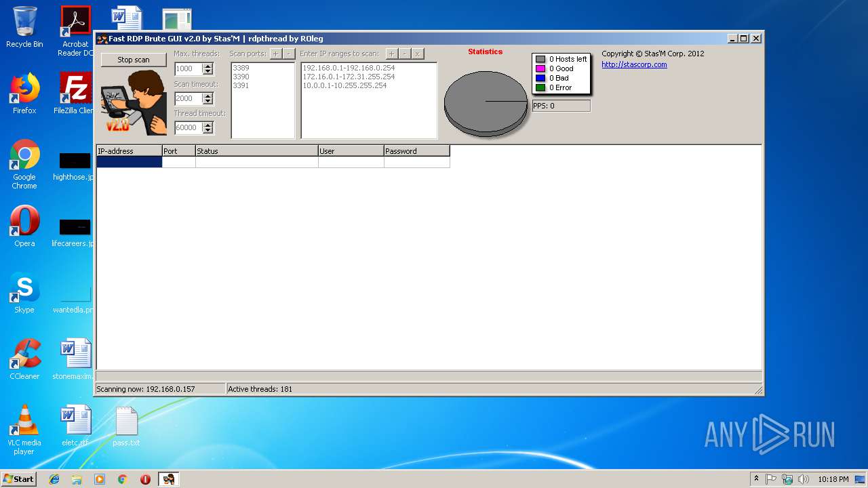Open the stascorp.com link
This screenshot has width=868, height=488.
(x=634, y=65)
